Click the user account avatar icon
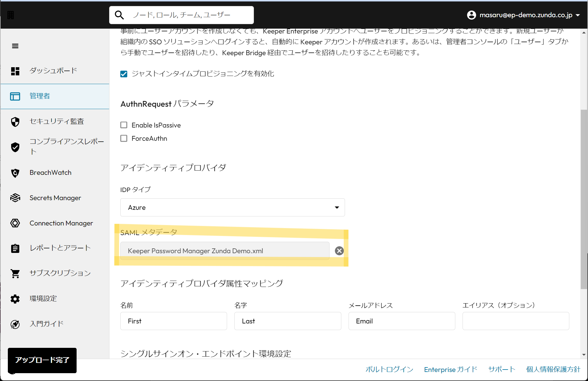Viewport: 588px width, 381px height. (x=471, y=15)
